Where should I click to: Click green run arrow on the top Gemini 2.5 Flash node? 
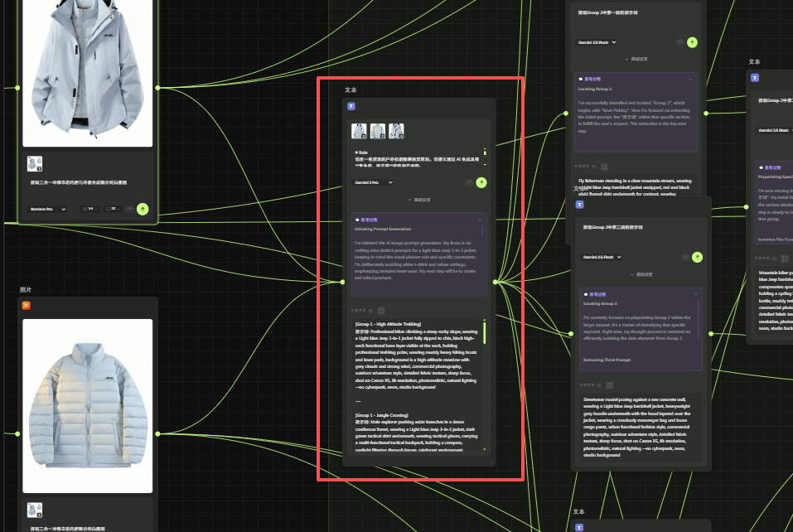pos(692,42)
